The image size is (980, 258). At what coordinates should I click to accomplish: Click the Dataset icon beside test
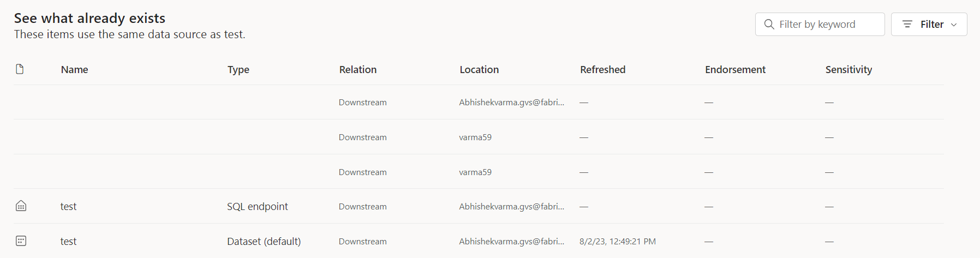(x=21, y=241)
